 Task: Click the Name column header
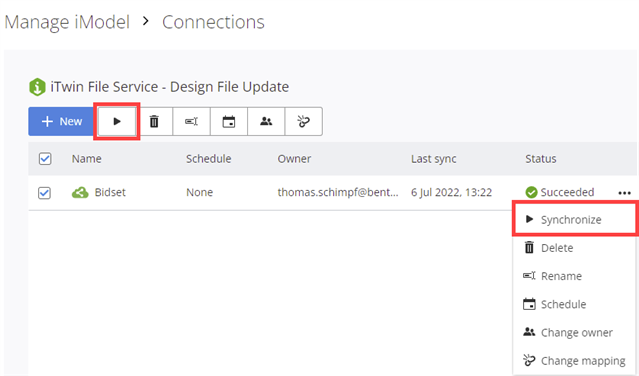[x=86, y=158]
